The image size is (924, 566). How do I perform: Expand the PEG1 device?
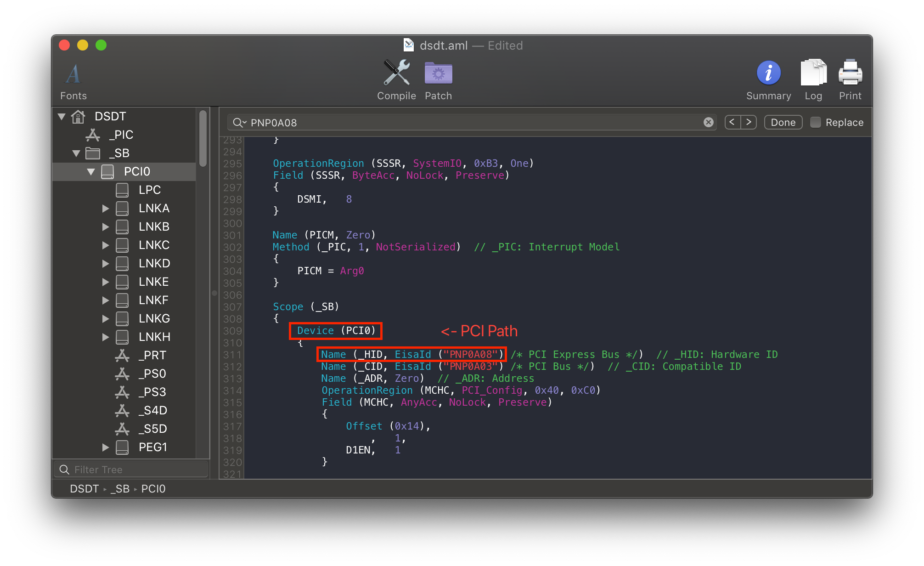tap(105, 447)
